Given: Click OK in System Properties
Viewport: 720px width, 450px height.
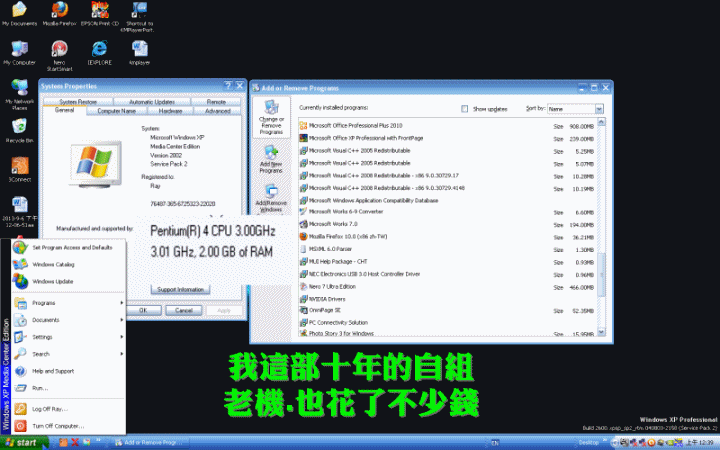Looking at the screenshot, I should [x=143, y=310].
